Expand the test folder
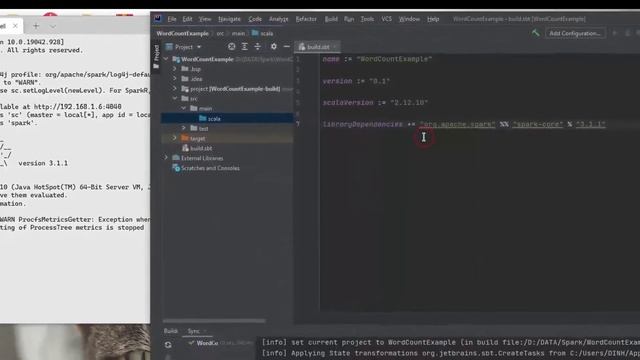The height and width of the screenshot is (360, 640). tap(184, 128)
